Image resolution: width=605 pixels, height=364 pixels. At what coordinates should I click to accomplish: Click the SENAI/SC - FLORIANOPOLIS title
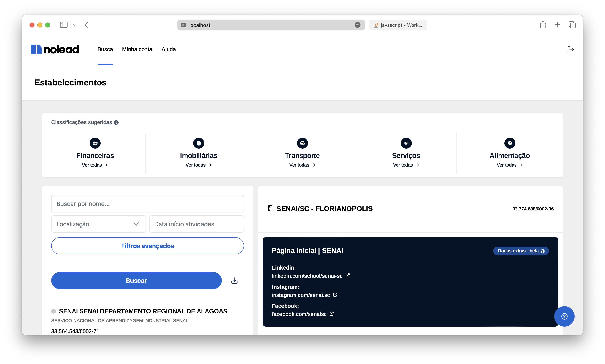(324, 209)
